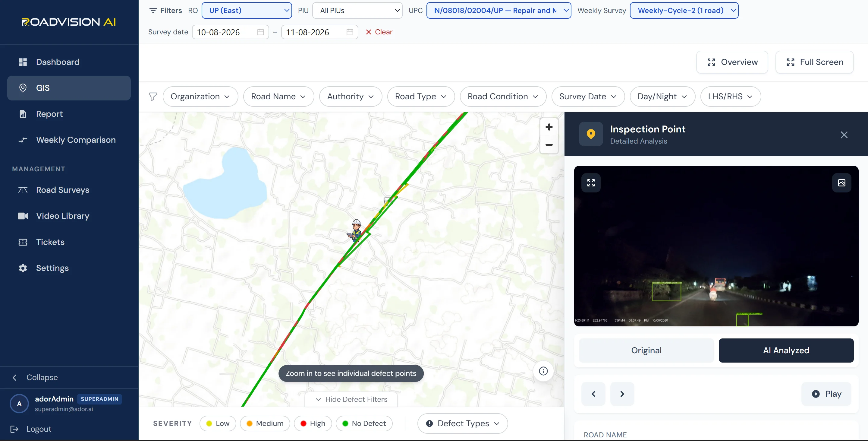The height and width of the screenshot is (441, 868).
Task: Open the image gallery icon on inspection photo
Action: [x=841, y=183]
